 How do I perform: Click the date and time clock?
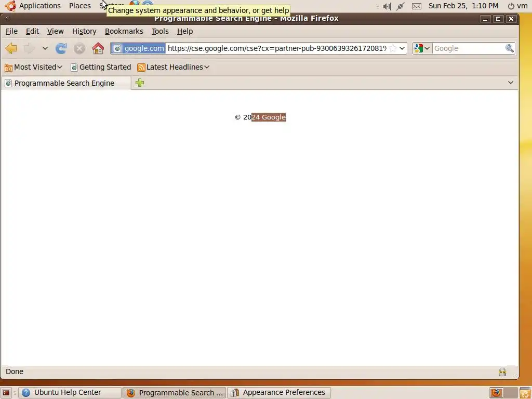pos(463,6)
